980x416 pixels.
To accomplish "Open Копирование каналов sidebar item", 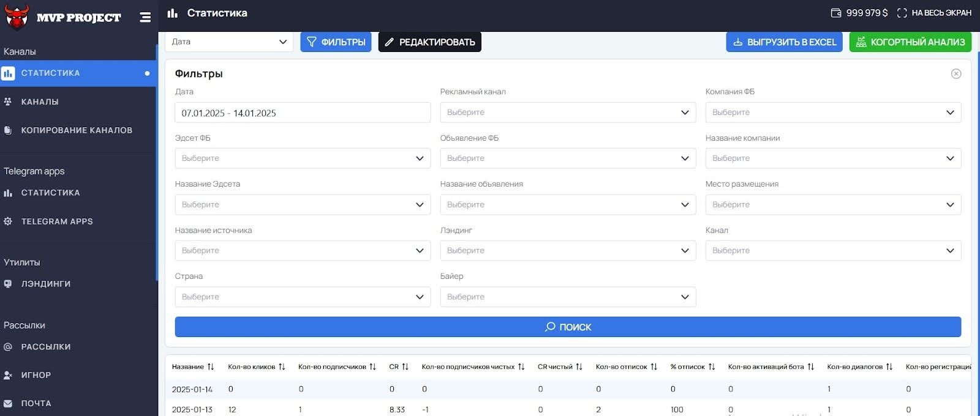I will pos(78,130).
